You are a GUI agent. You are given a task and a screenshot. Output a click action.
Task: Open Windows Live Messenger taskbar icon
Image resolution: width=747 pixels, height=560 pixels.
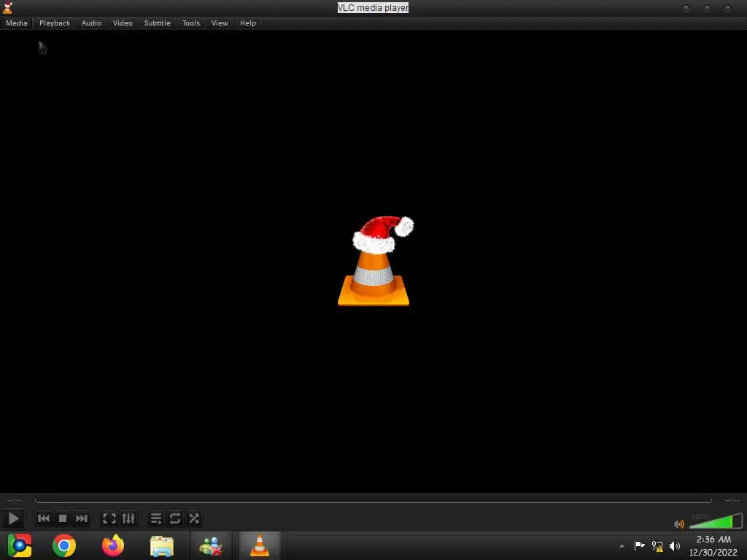pyautogui.click(x=211, y=546)
